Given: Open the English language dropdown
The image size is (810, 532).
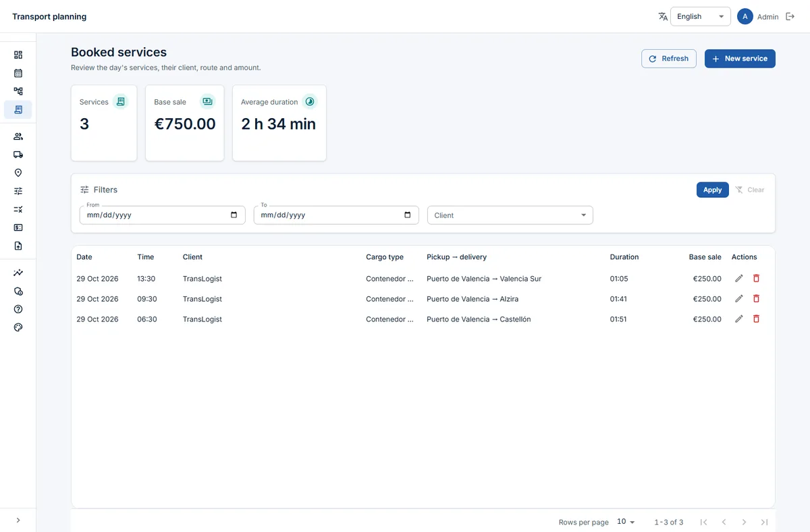Looking at the screenshot, I should pyautogui.click(x=700, y=16).
